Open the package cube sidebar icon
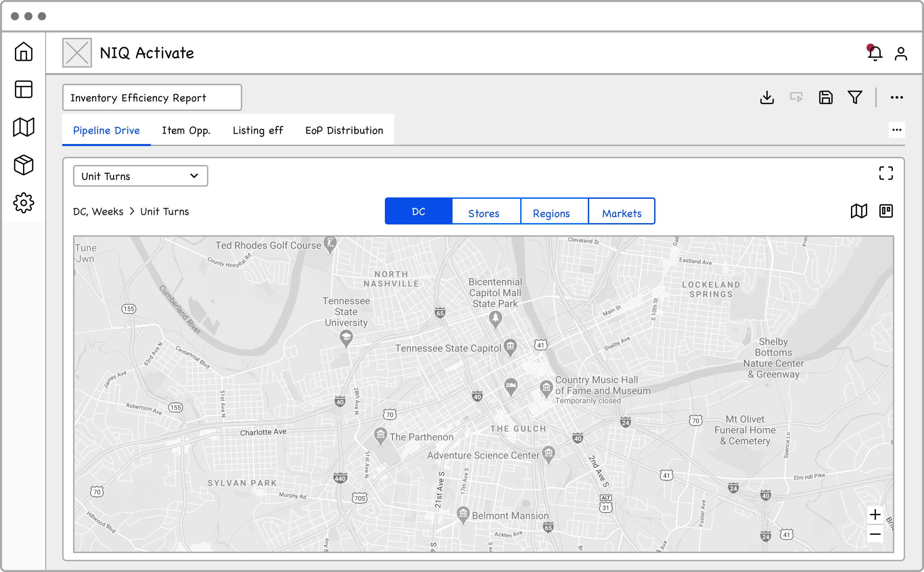Image resolution: width=924 pixels, height=572 pixels. (23, 165)
